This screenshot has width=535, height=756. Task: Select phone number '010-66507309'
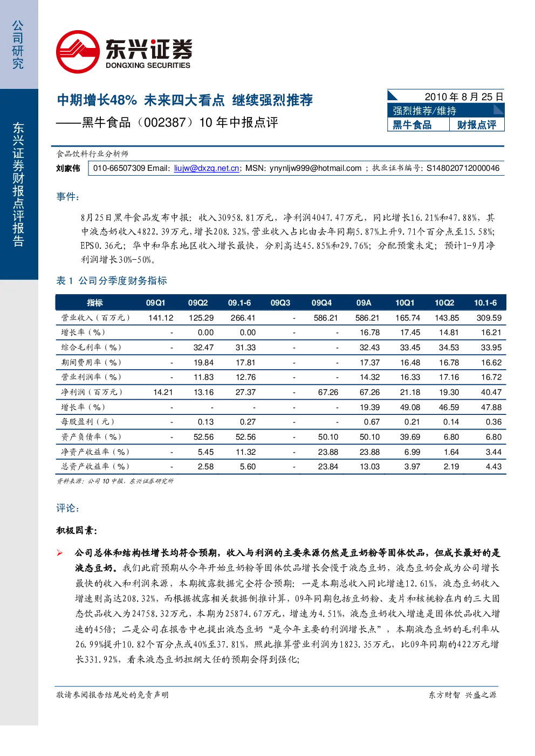pos(119,168)
